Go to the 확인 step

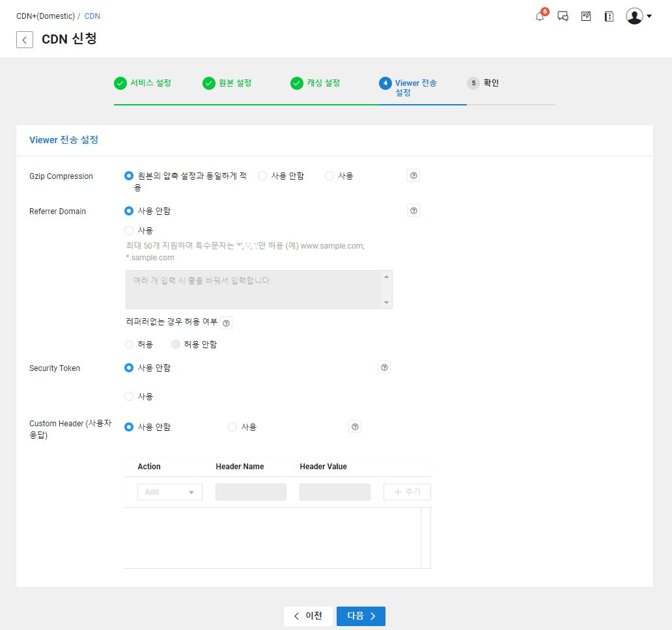[x=491, y=83]
